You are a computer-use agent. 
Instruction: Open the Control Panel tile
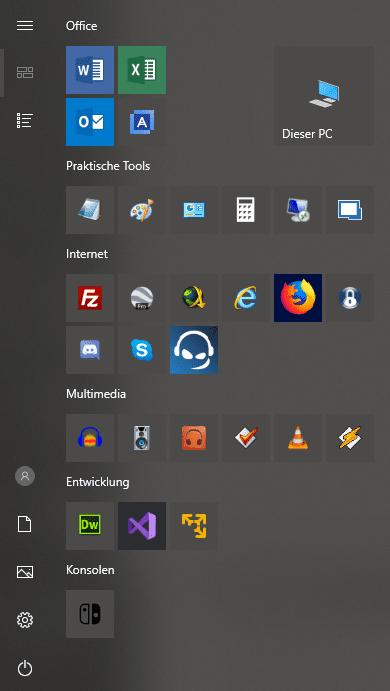point(194,210)
